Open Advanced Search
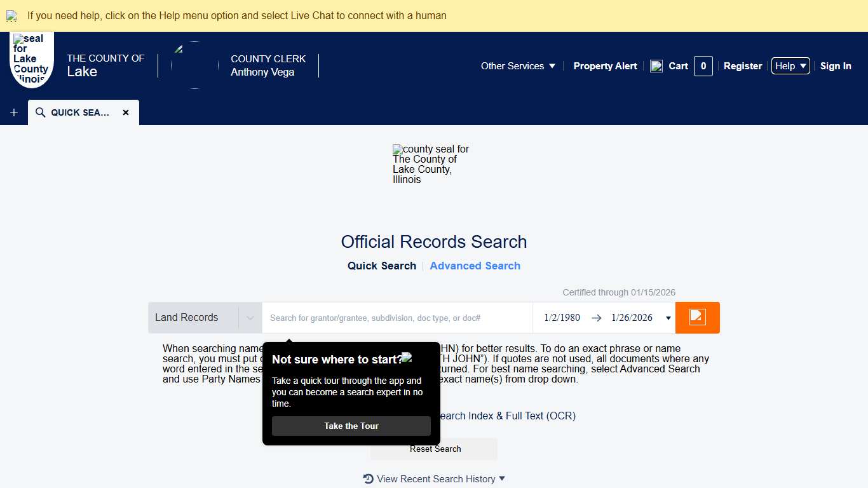The width and height of the screenshot is (868, 488). pos(475,266)
